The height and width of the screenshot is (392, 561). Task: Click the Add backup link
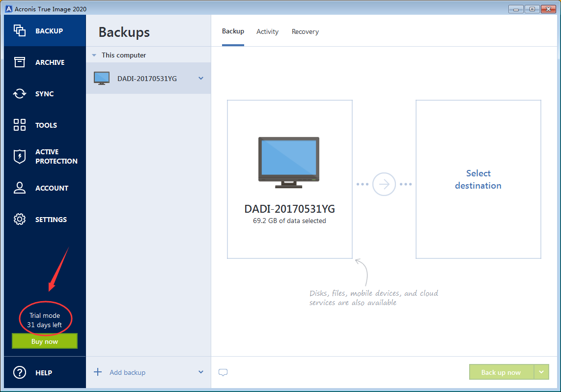(127, 372)
